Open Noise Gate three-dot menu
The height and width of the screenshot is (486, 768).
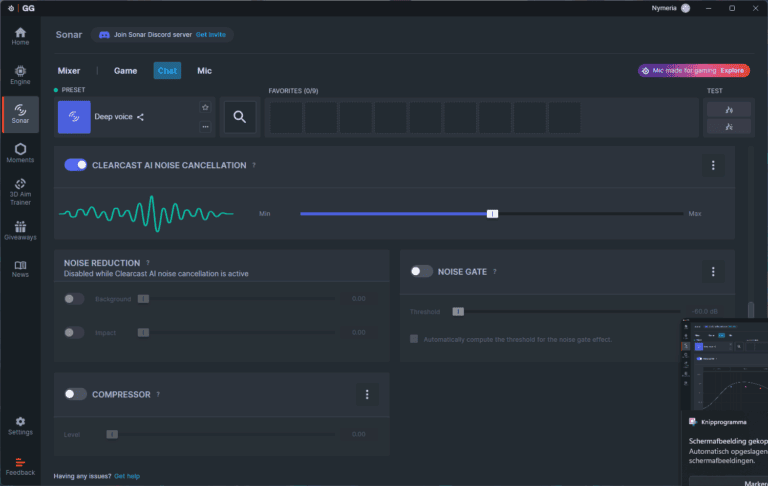coord(713,271)
